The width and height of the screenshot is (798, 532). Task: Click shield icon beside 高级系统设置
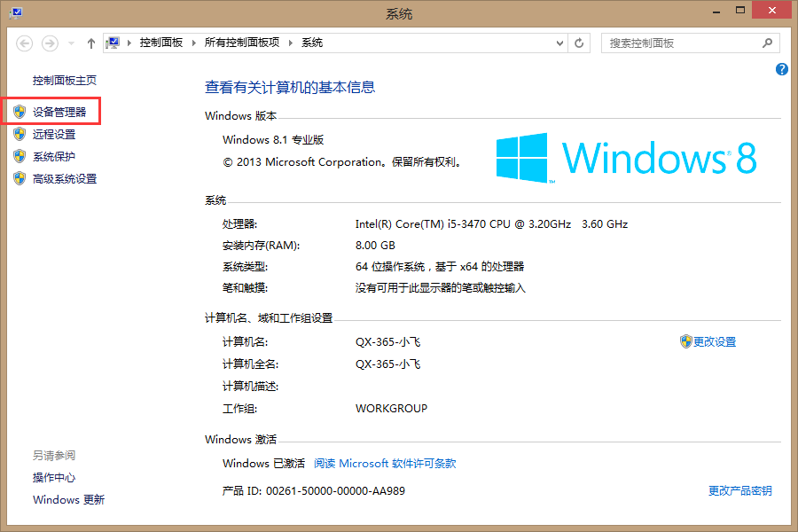pos(20,179)
